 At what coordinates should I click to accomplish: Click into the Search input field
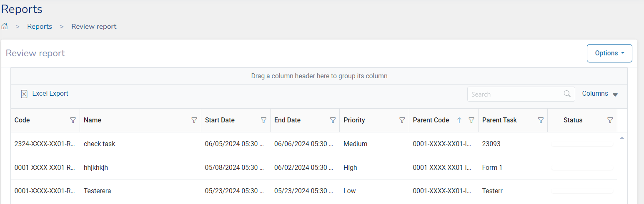point(515,94)
